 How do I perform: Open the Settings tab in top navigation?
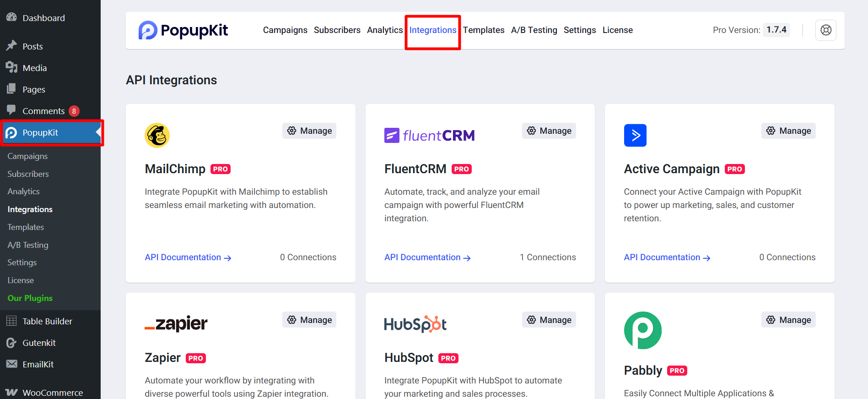click(x=580, y=30)
